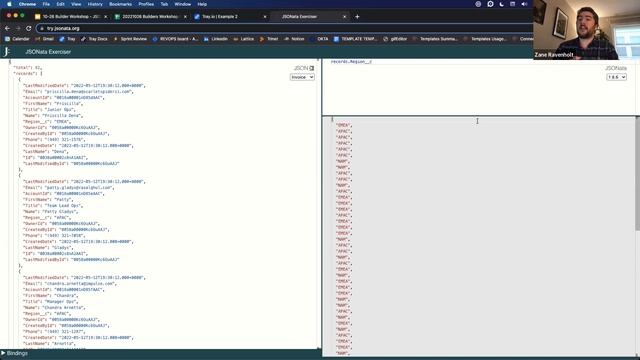This screenshot has width=640, height=360.
Task: Click the results pane scrollbar
Action: (x=637, y=174)
